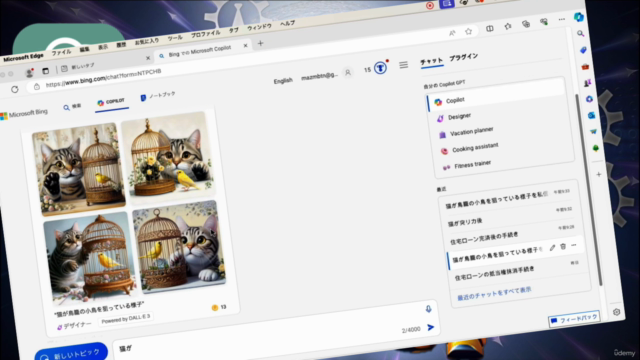Open the favorites list icon in toolbar
Image resolution: width=640 pixels, height=360 pixels.
(x=508, y=27)
